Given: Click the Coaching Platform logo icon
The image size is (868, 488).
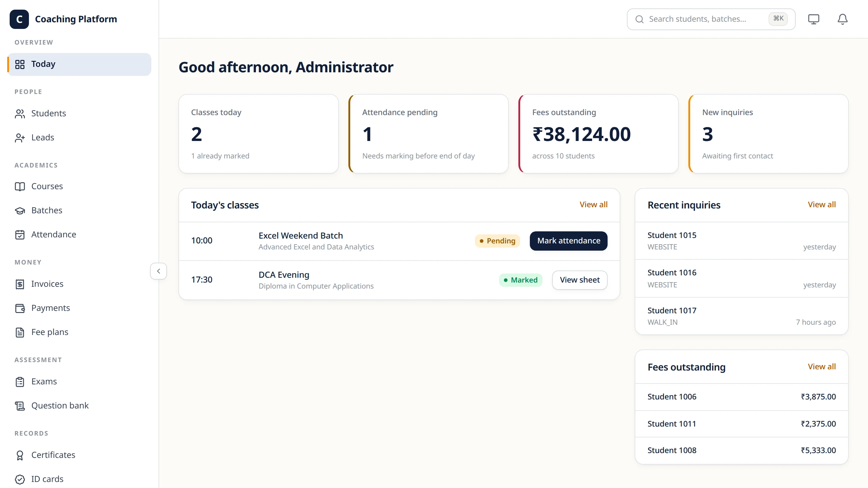Looking at the screenshot, I should click(x=19, y=19).
